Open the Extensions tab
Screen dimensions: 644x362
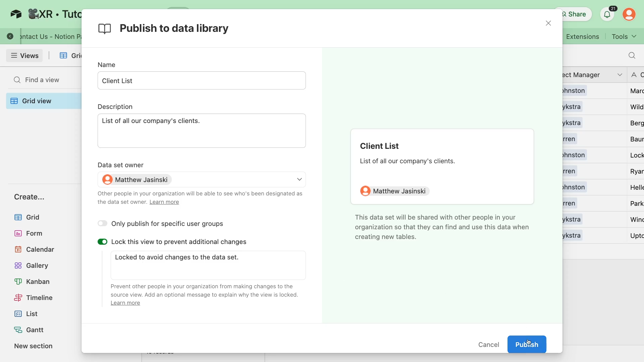pyautogui.click(x=582, y=37)
